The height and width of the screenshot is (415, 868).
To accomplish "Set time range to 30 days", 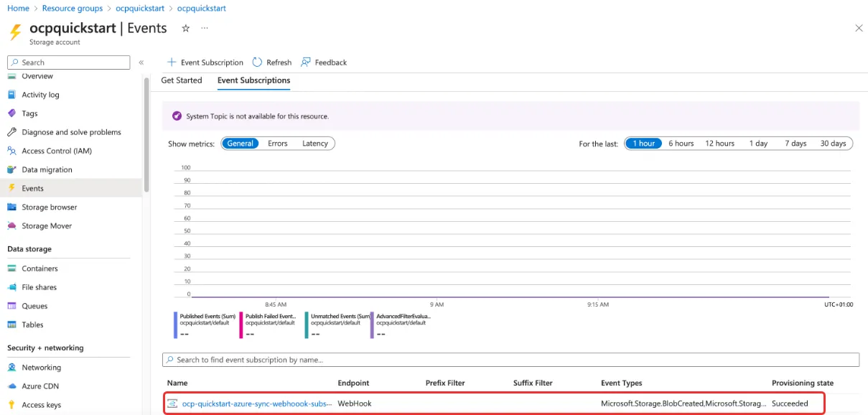I will [834, 144].
